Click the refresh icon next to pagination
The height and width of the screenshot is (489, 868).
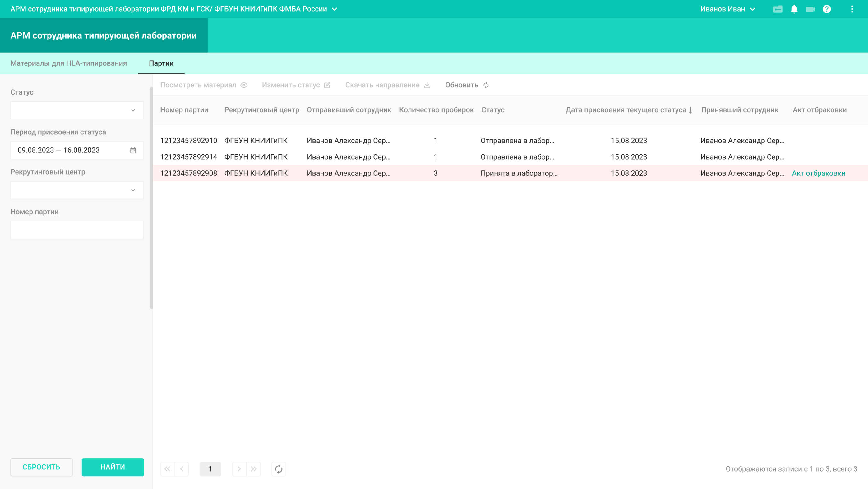[x=279, y=469]
